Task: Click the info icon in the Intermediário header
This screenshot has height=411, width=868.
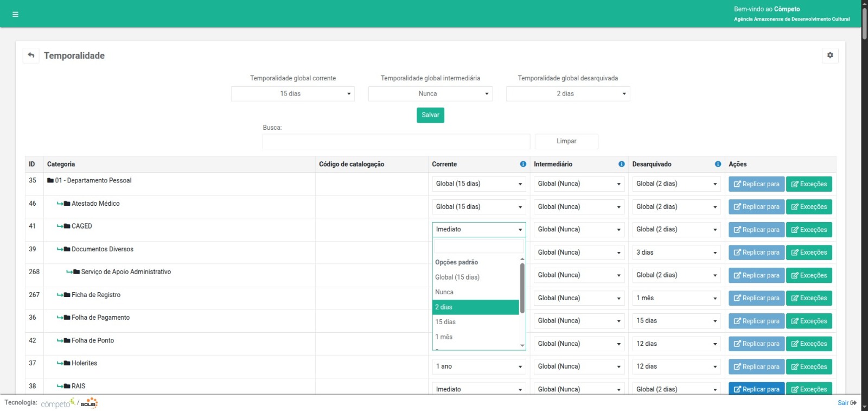Action: 621,164
